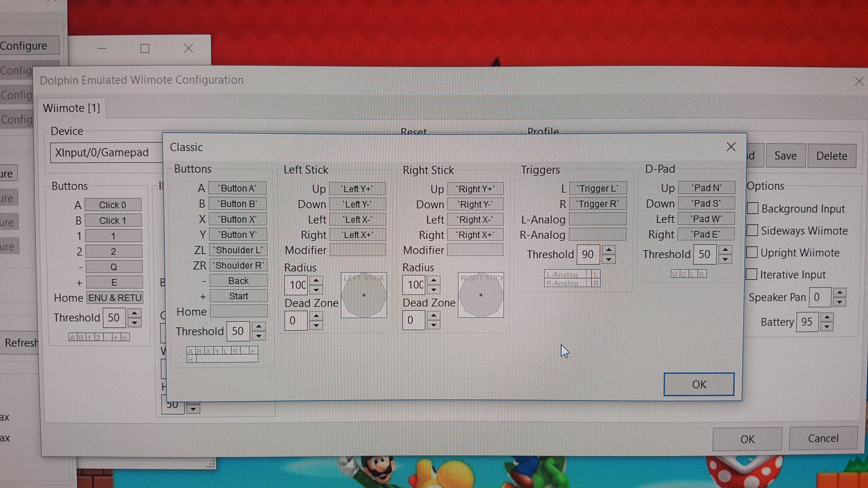Edit the ZR Shoulder R binding
The image size is (868, 488).
click(239, 265)
